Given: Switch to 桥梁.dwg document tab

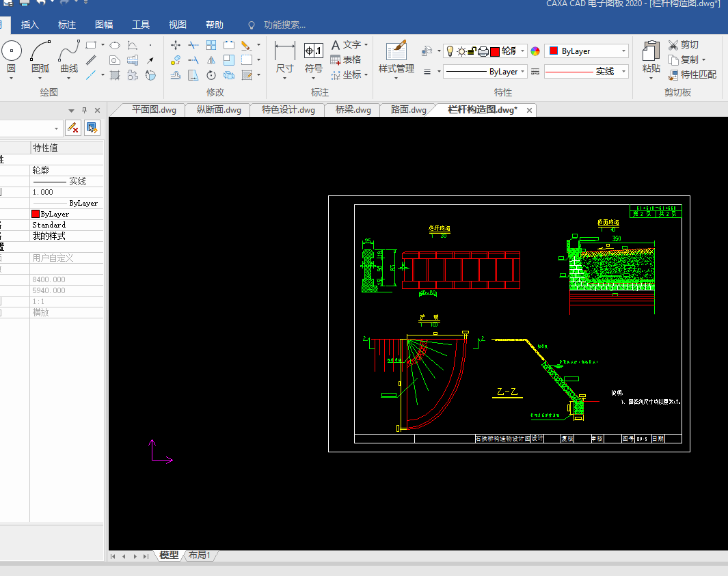Looking at the screenshot, I should click(353, 110).
